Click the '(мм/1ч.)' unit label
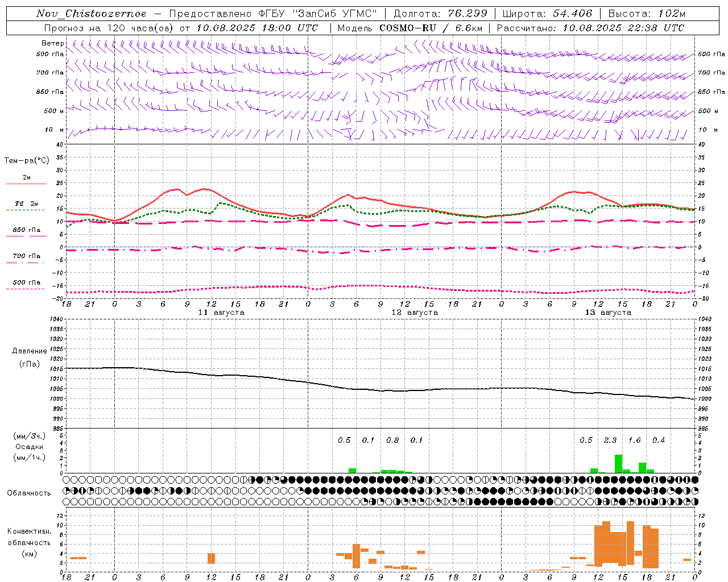Screen dimensions: 728x582 (30, 458)
